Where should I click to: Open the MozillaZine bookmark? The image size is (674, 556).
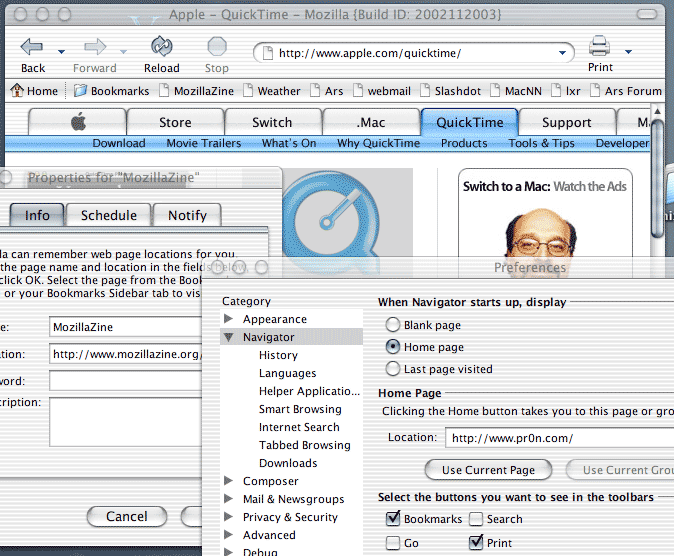click(196, 91)
